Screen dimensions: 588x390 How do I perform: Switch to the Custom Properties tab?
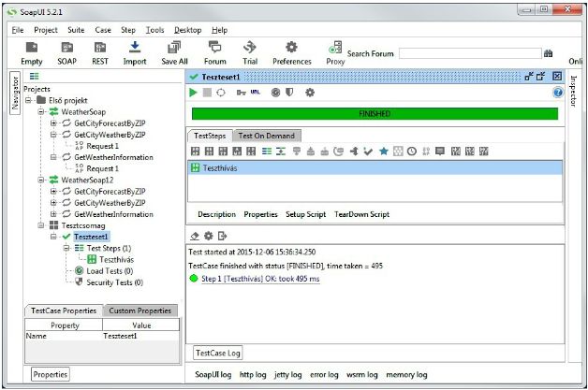(x=140, y=311)
